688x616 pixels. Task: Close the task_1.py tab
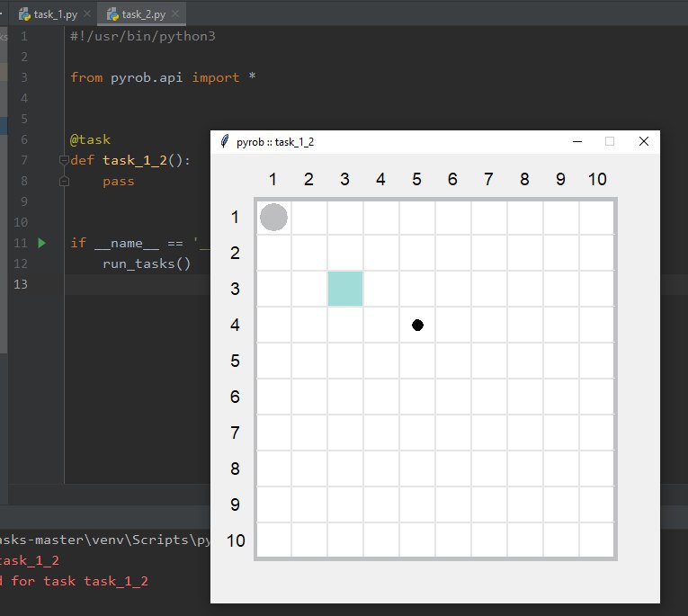87,14
